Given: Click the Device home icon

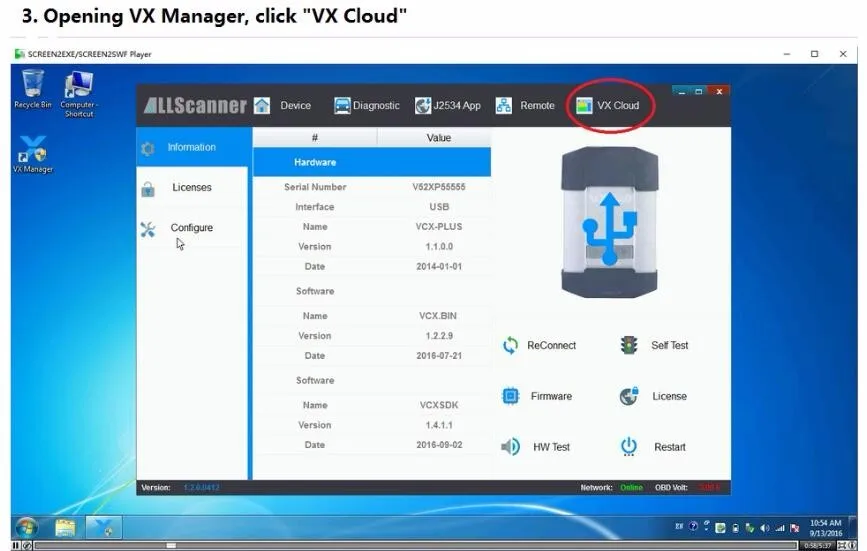Looking at the screenshot, I should (262, 106).
